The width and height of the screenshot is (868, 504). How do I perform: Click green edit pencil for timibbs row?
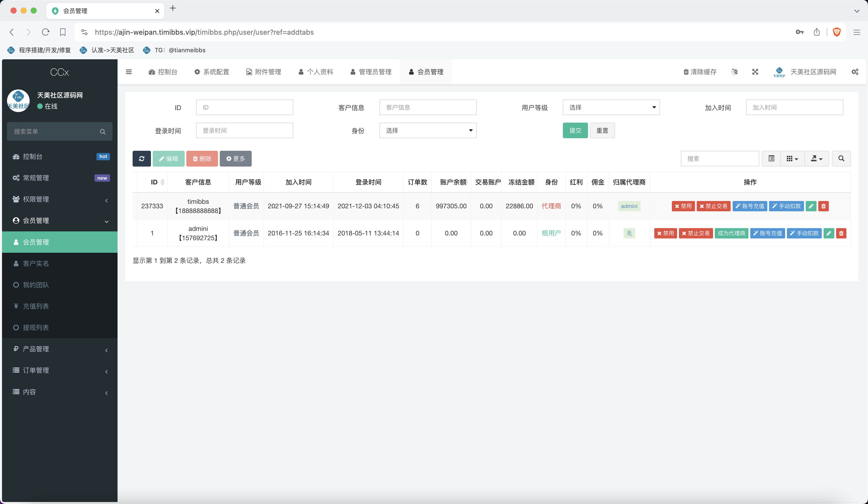[x=811, y=206]
